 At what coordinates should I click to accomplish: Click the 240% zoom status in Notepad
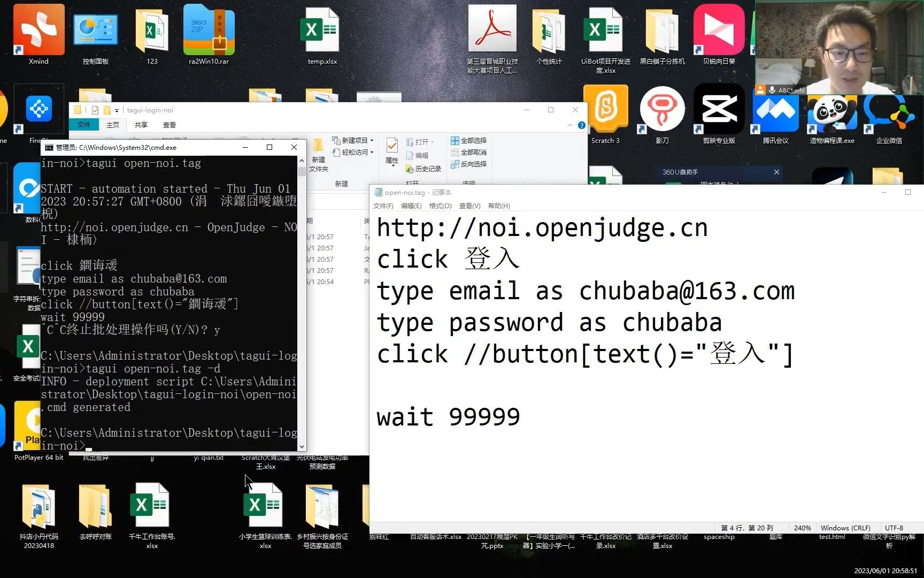(802, 528)
